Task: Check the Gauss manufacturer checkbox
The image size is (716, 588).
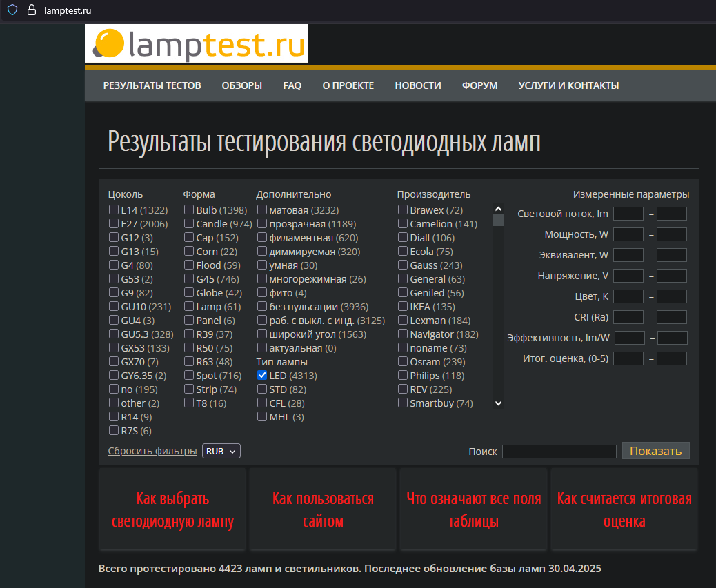Action: [x=403, y=265]
